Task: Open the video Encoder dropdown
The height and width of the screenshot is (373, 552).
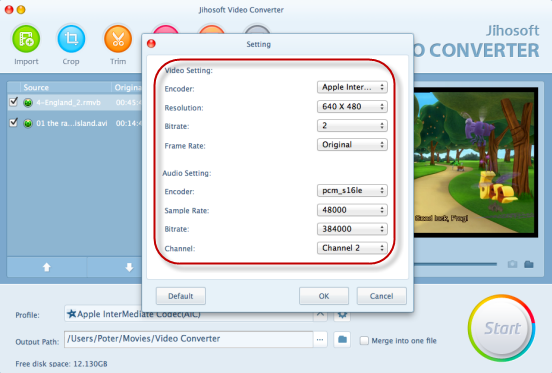Action: click(x=352, y=87)
